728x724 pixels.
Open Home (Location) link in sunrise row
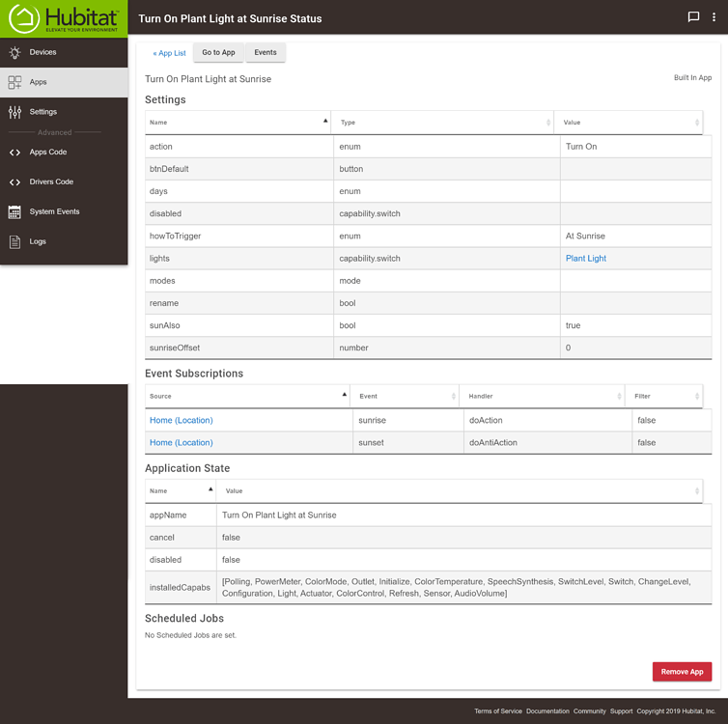[182, 421]
